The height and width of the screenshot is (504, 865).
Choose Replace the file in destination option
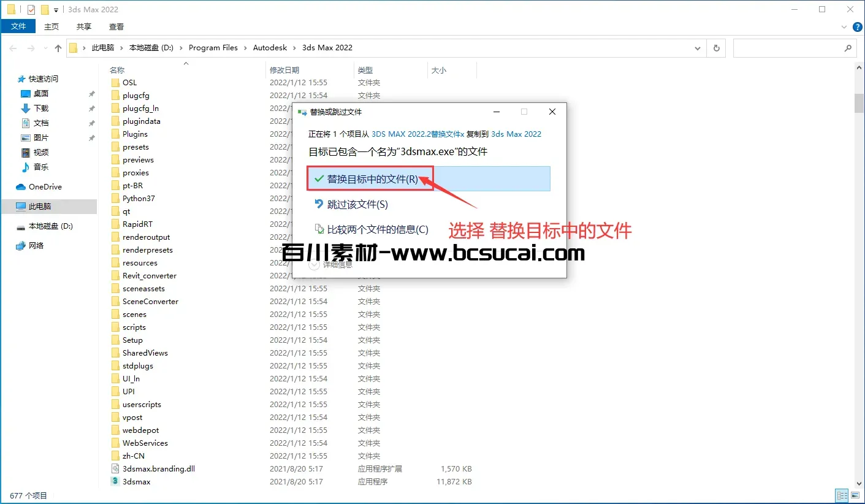point(429,179)
